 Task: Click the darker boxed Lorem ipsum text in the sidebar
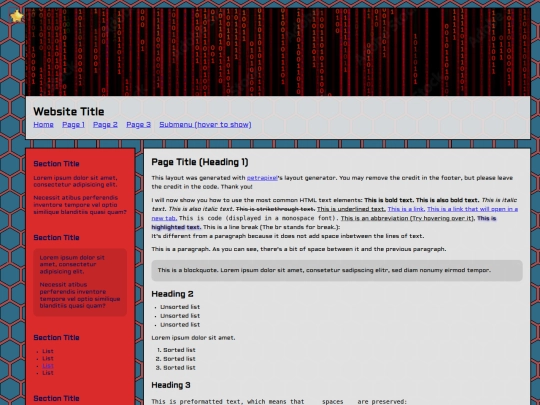point(80,282)
